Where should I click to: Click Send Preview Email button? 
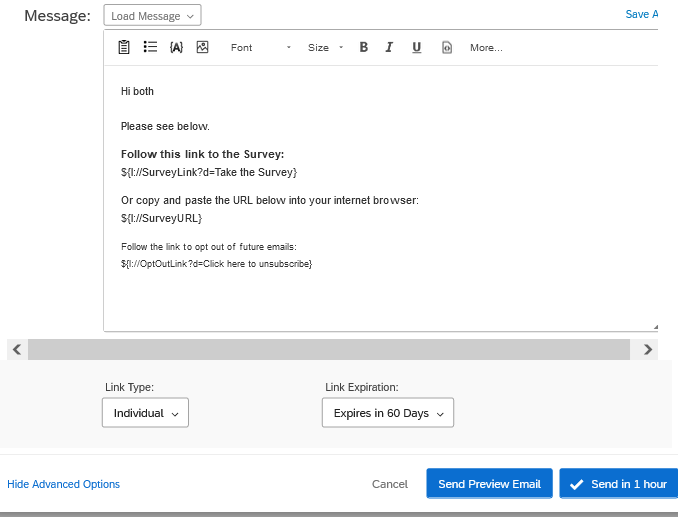(x=489, y=484)
